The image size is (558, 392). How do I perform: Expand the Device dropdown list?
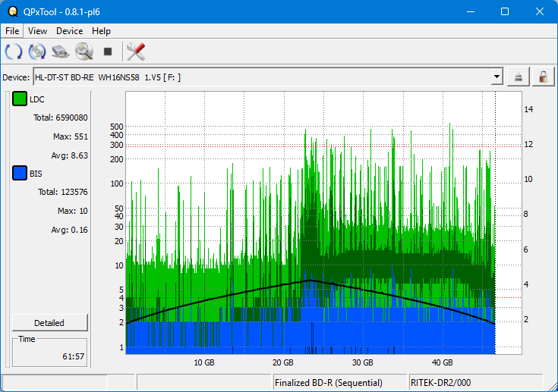[497, 77]
